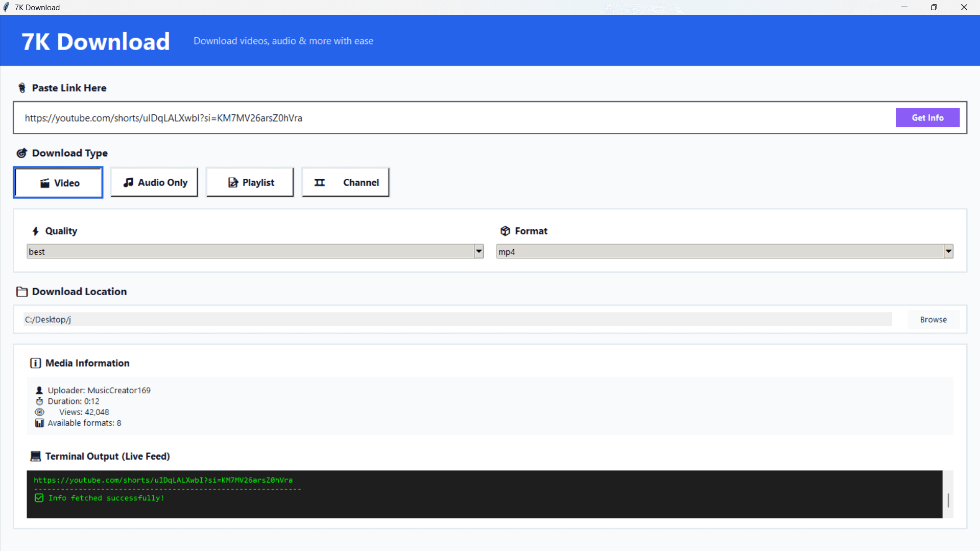Open the Format dropdown showing mp4
This screenshot has width=980, height=551.
click(x=725, y=251)
